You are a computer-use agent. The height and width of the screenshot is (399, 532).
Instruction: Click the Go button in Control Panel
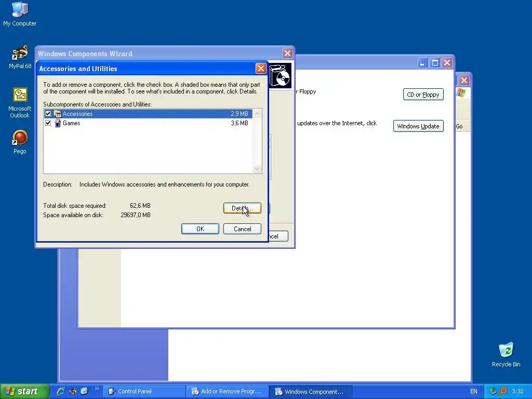(459, 126)
